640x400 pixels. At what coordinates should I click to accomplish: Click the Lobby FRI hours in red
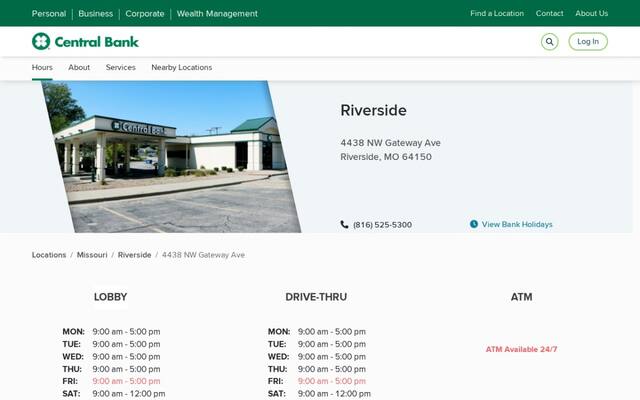(x=126, y=381)
